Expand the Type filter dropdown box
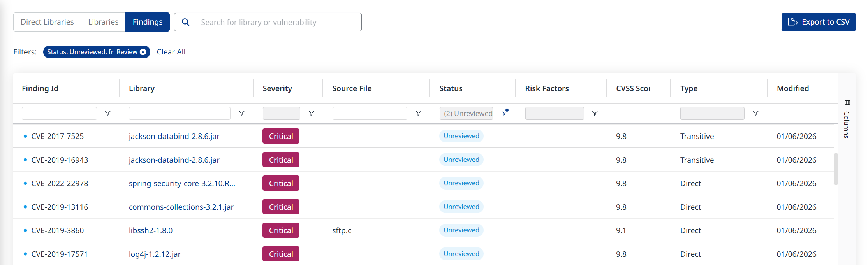Viewport: 868px width, 265px height. [712, 113]
